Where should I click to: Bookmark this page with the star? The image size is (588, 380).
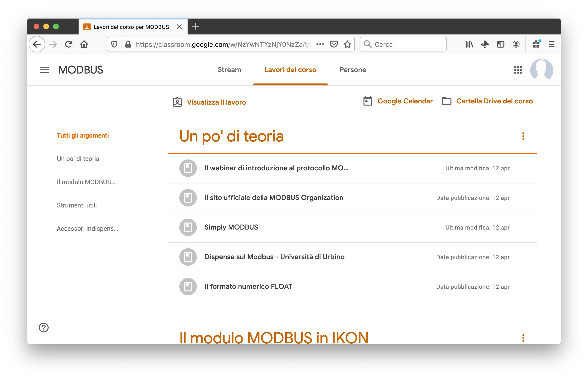pos(348,44)
